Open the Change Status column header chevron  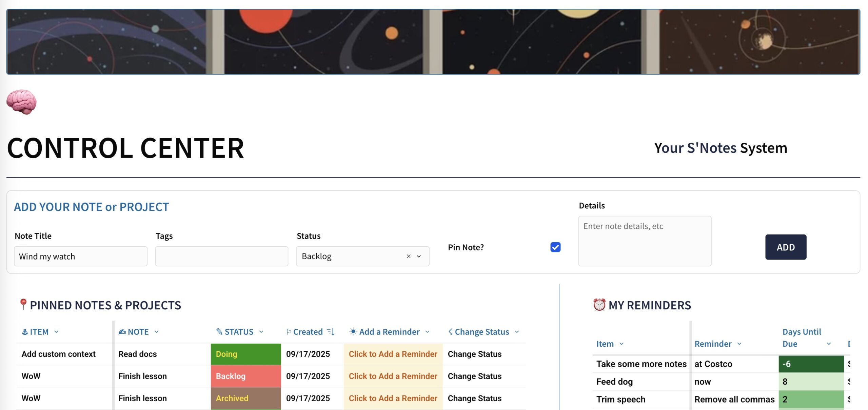point(517,332)
